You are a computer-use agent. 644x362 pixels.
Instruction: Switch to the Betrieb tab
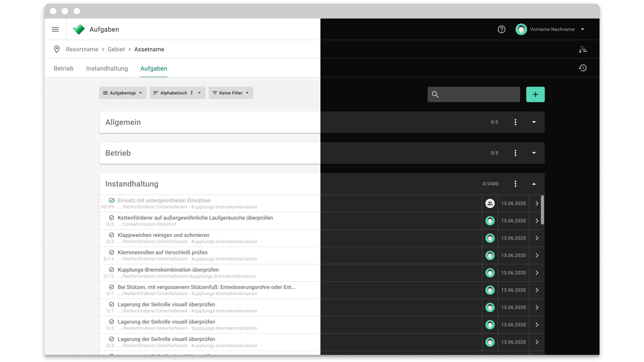63,68
